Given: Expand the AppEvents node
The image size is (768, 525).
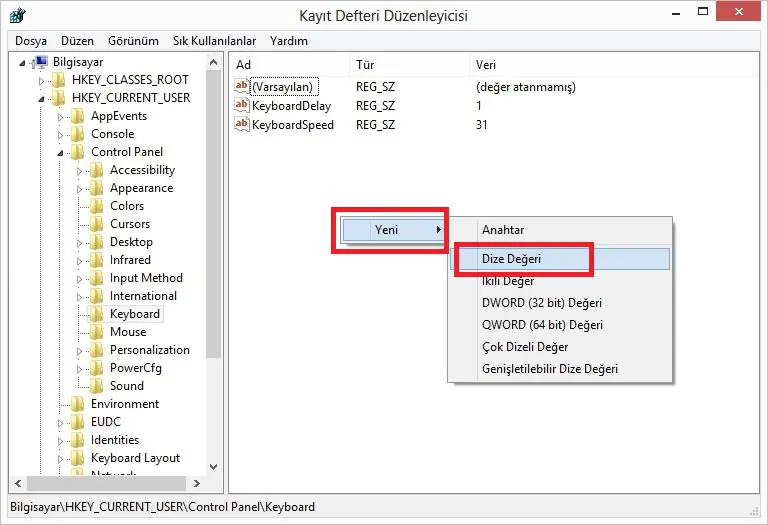Looking at the screenshot, I should click(x=60, y=117).
